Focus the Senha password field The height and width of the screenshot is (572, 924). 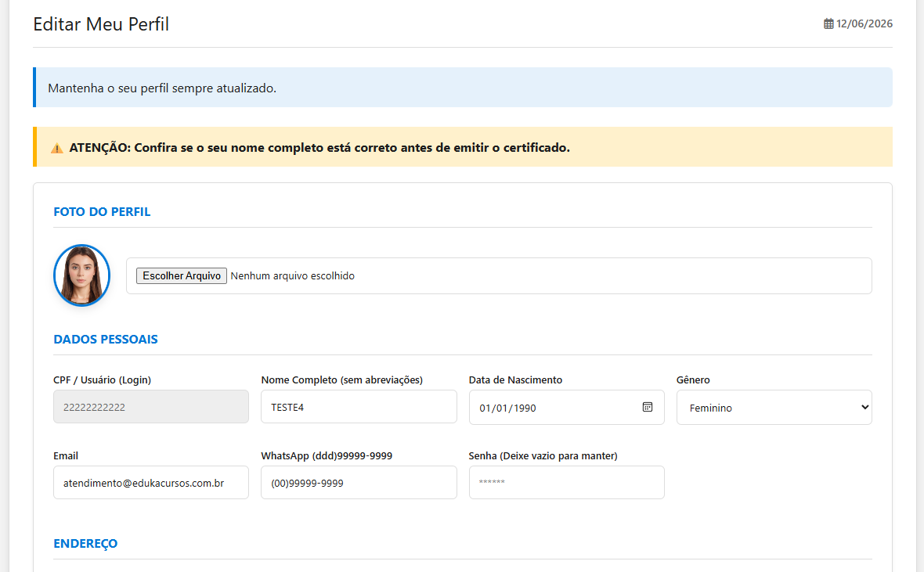[x=566, y=483]
